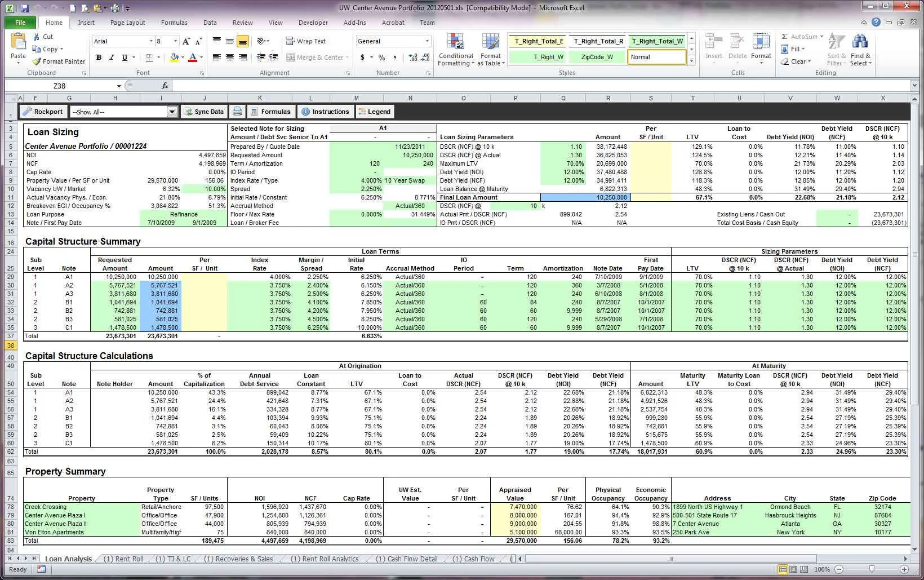This screenshot has height=580, width=924.
Task: Click the Wrap Text command
Action: pos(307,41)
